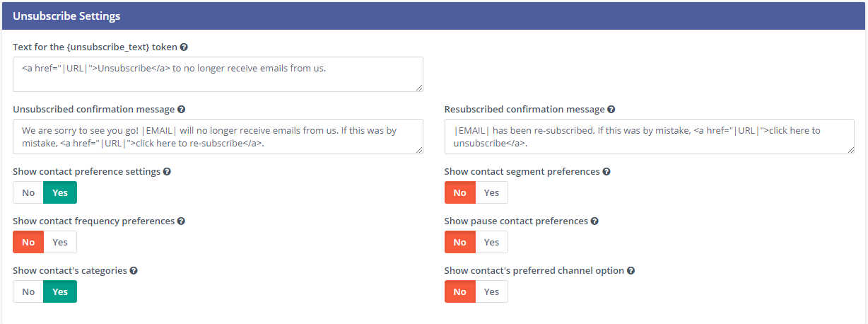This screenshot has height=324, width=868.
Task: Focus the unsubscribe_text token text area
Action: 218,74
